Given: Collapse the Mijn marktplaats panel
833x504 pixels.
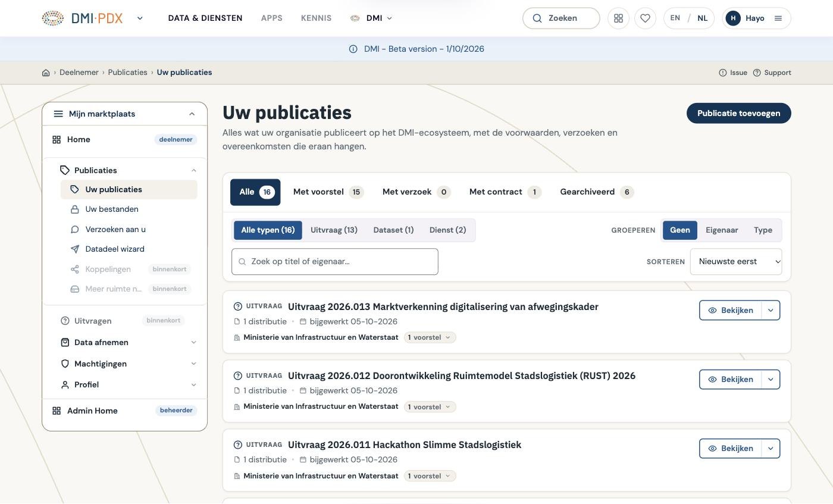Looking at the screenshot, I should tap(192, 114).
